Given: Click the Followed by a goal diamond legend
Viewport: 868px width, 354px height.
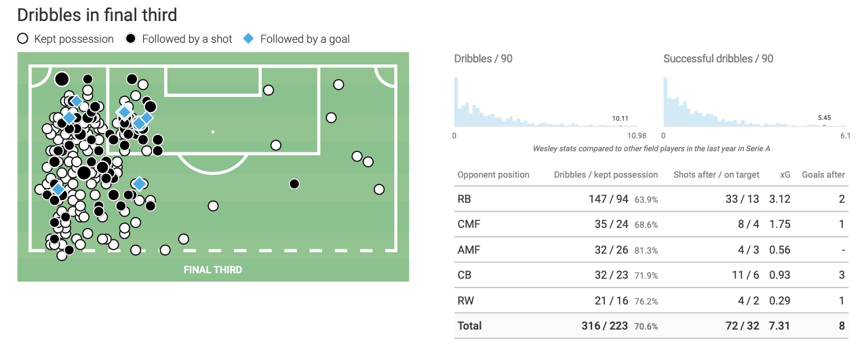Looking at the screenshot, I should (249, 39).
